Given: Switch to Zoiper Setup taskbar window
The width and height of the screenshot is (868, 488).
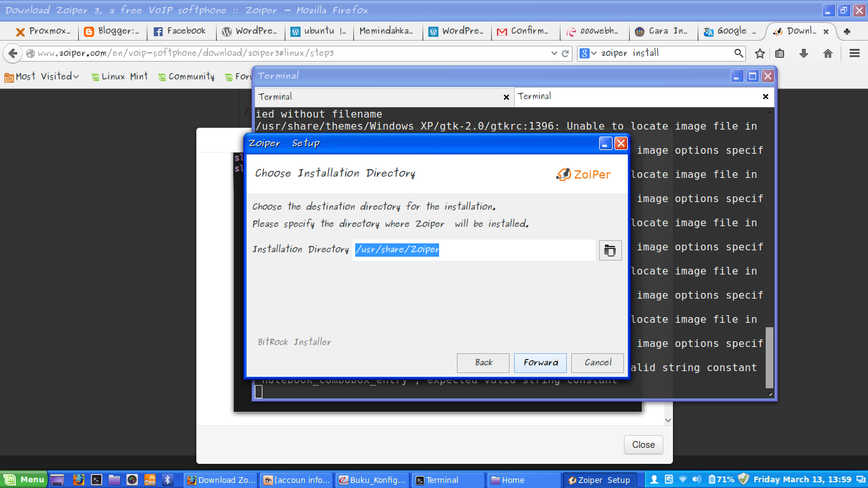Looking at the screenshot, I should pos(600,480).
